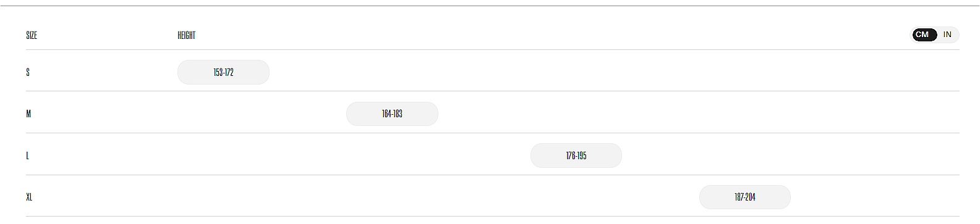980x224 pixels.
Task: Tap the dark CM pill in unit switch
Action: click(x=922, y=35)
